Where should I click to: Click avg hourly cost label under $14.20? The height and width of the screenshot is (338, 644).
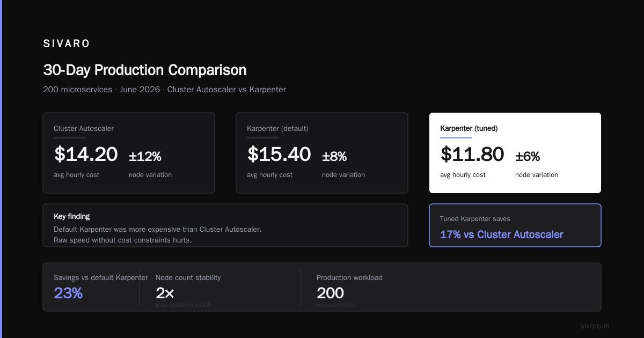click(76, 175)
